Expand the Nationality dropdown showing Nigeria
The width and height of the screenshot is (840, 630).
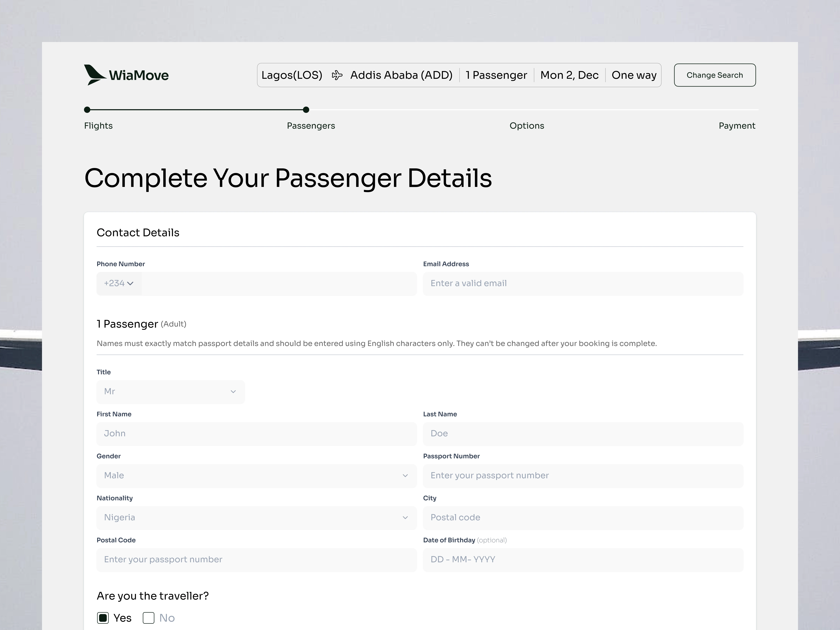(x=256, y=518)
